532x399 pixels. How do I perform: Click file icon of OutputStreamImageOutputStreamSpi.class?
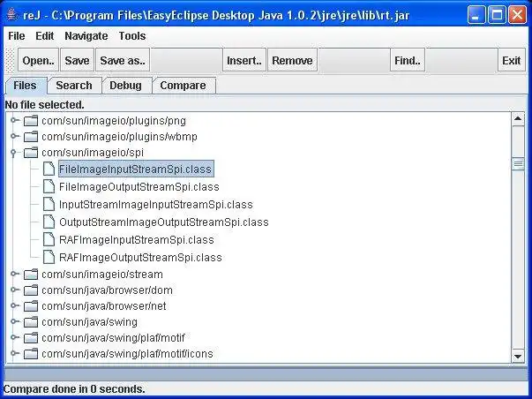(49, 222)
